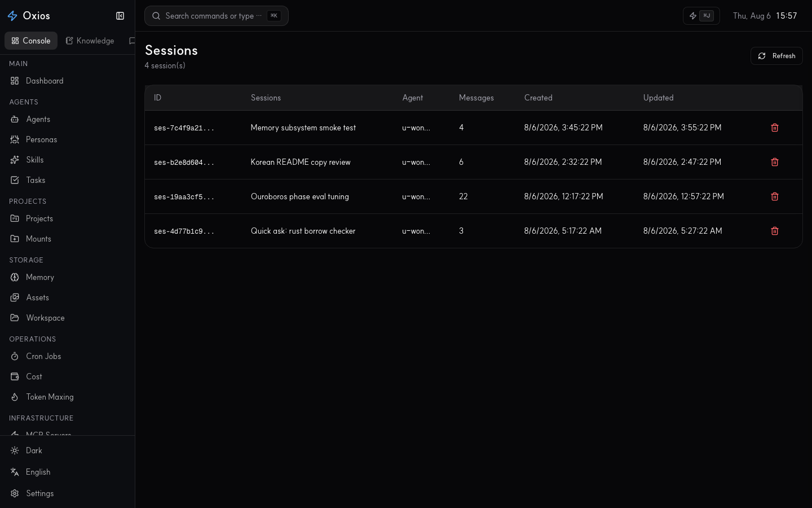The width and height of the screenshot is (812, 508).
Task: Click the Oxios lightning logo
Action: [x=12, y=16]
